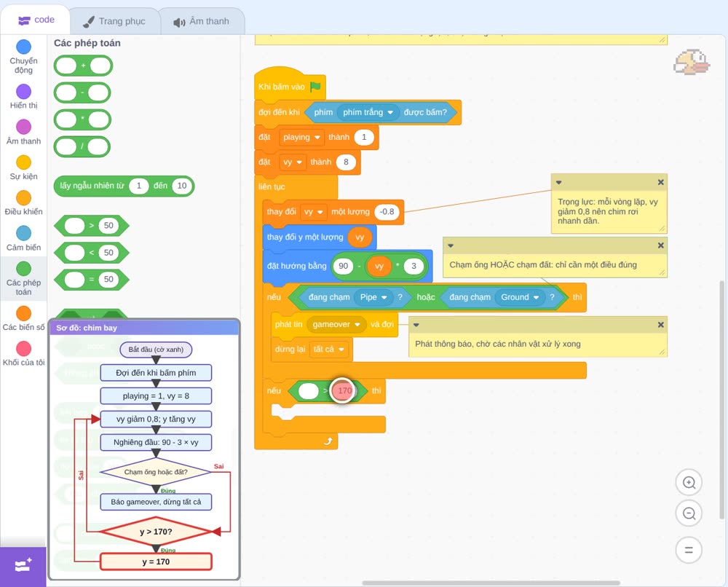This screenshot has height=587, width=728.
Task: Click the -0.8 value field
Action: pyautogui.click(x=387, y=212)
